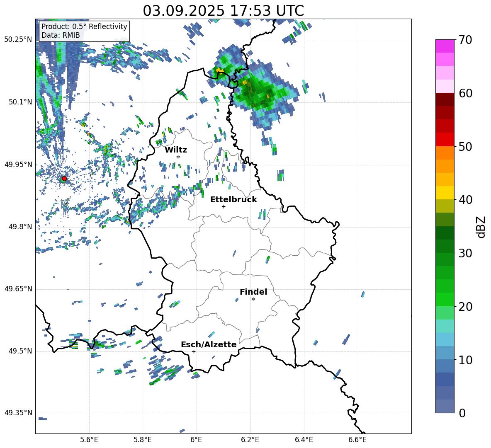
Task: Click the 60 colorbar tick label
Action: point(465,93)
